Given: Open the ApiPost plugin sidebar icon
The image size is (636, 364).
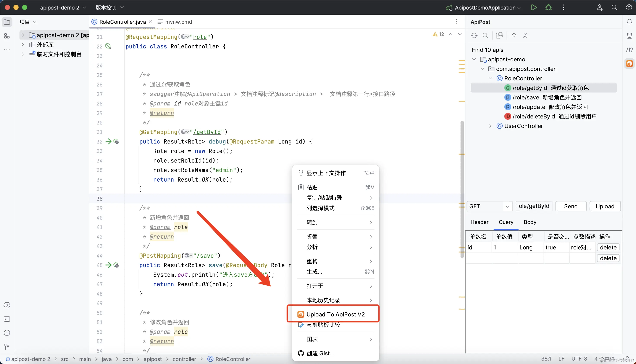Looking at the screenshot, I should 629,64.
